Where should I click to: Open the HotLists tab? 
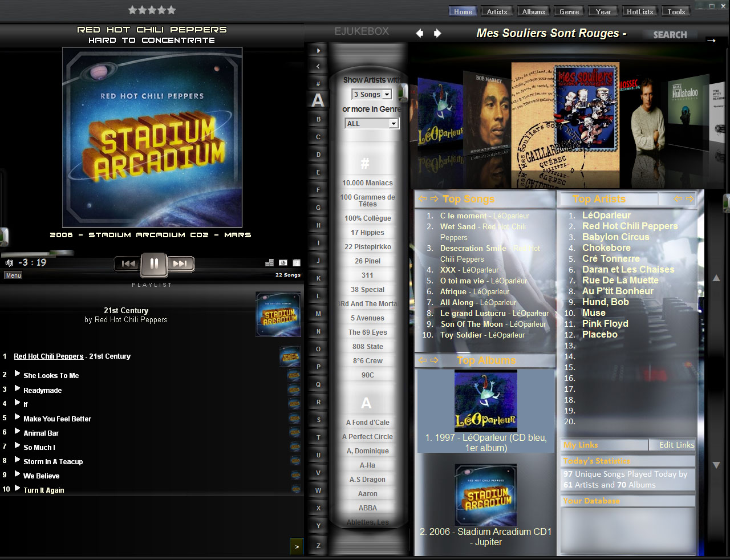[x=640, y=11]
